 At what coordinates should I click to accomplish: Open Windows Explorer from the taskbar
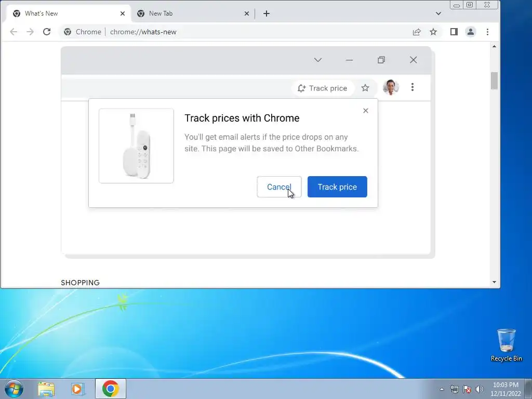[x=46, y=389]
